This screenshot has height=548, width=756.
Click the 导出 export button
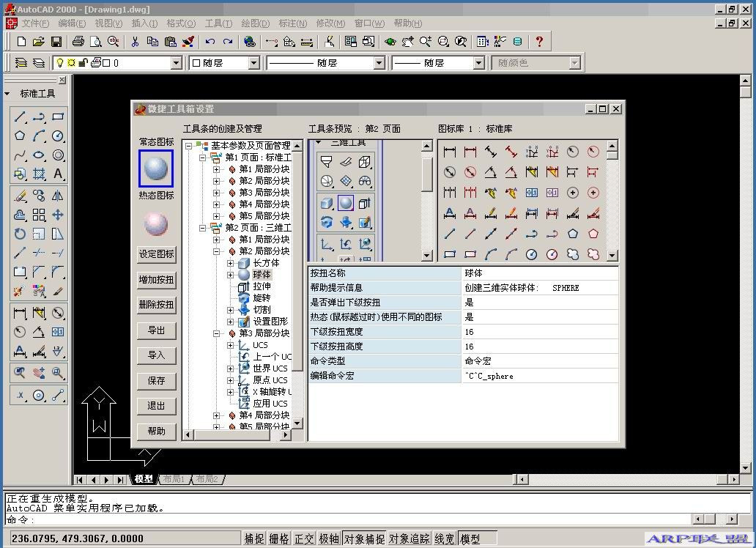pos(156,330)
